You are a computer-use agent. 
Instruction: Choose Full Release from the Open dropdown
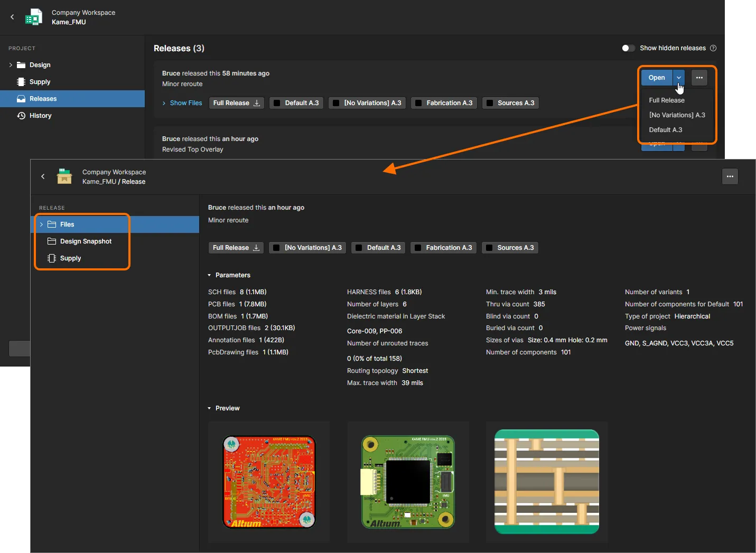tap(667, 100)
